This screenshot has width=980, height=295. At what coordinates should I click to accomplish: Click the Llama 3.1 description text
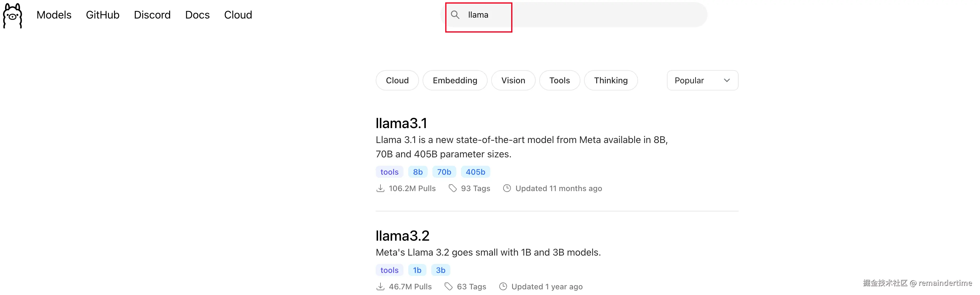(x=522, y=147)
